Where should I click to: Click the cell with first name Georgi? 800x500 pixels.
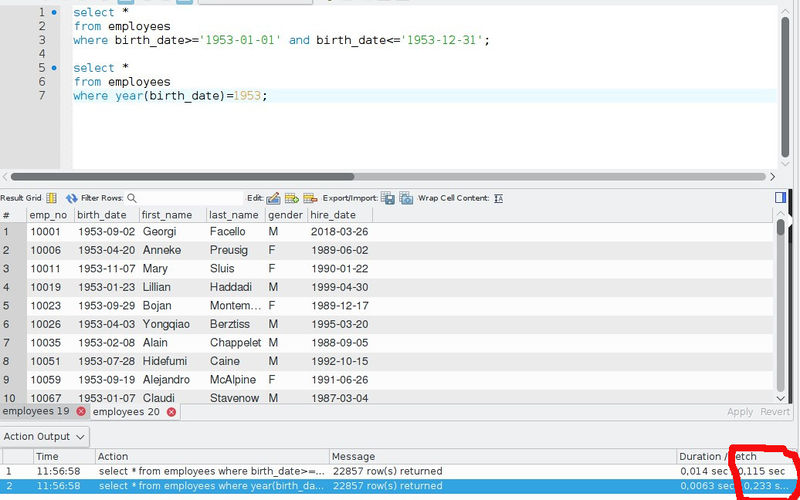coord(159,232)
